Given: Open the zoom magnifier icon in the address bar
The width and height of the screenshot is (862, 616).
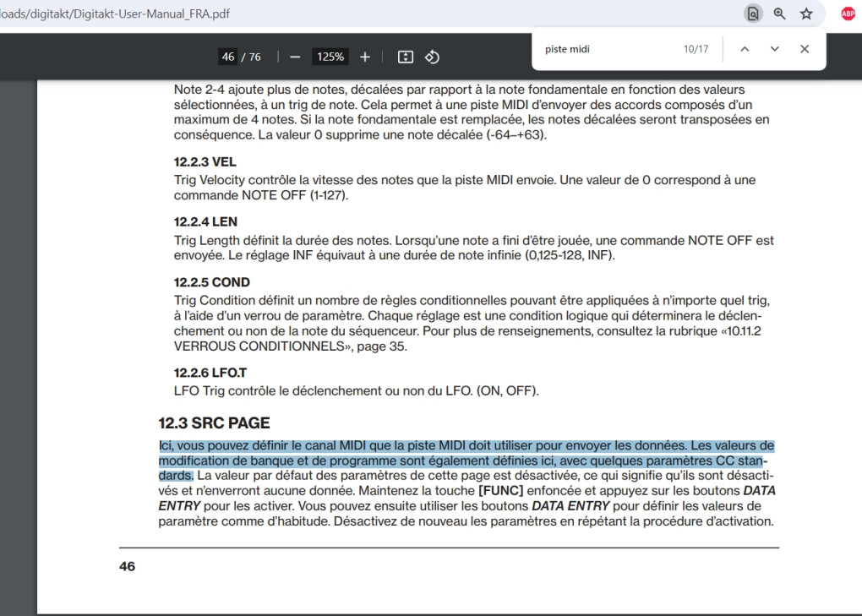Looking at the screenshot, I should click(x=779, y=14).
